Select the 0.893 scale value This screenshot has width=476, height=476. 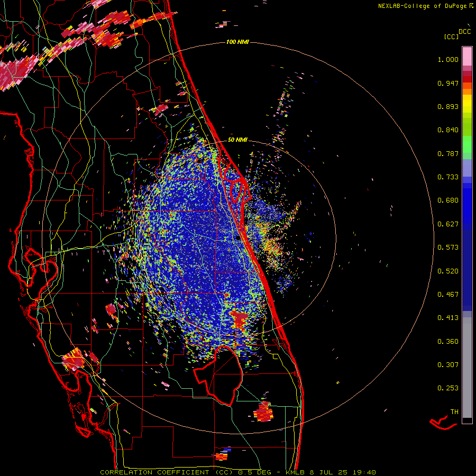coord(448,106)
